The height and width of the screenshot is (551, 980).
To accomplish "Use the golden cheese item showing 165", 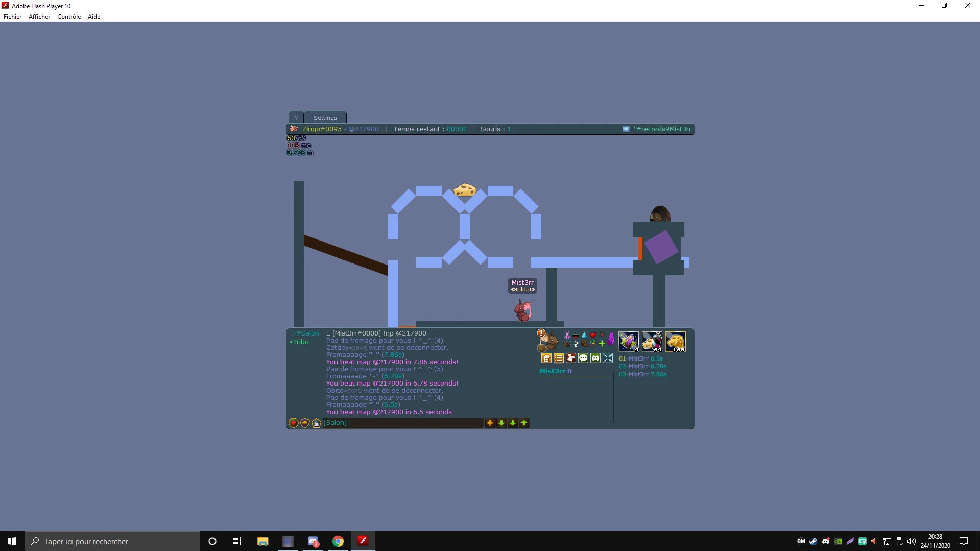I will (x=676, y=342).
